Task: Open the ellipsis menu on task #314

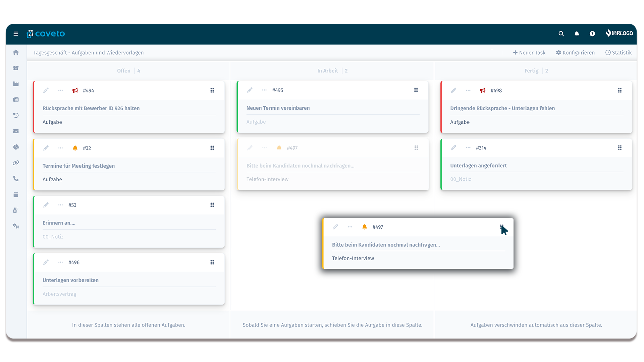Action: (x=468, y=147)
